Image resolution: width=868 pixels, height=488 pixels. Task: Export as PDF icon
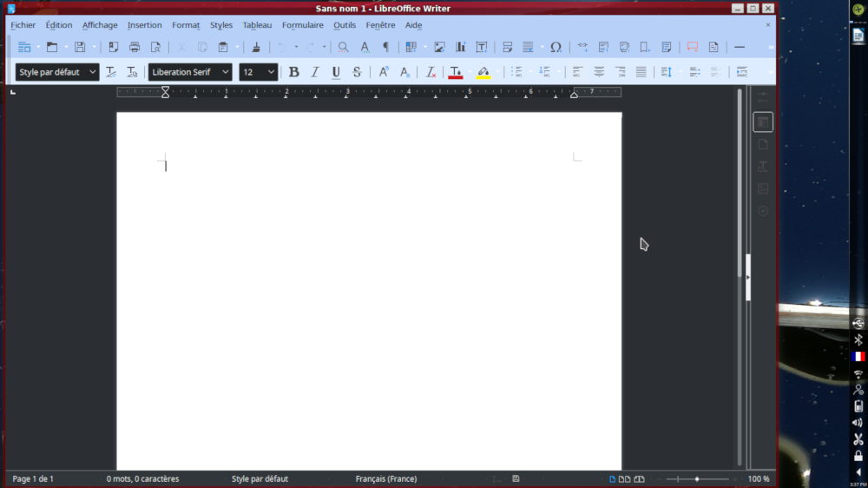[x=114, y=47]
